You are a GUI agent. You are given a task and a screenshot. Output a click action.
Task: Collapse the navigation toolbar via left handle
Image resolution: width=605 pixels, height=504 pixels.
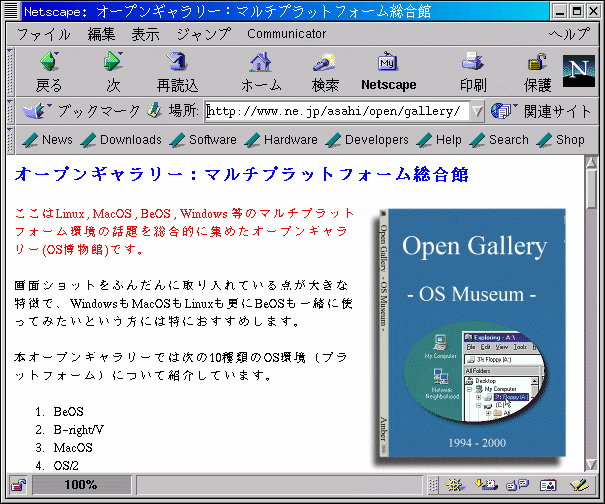coord(10,72)
